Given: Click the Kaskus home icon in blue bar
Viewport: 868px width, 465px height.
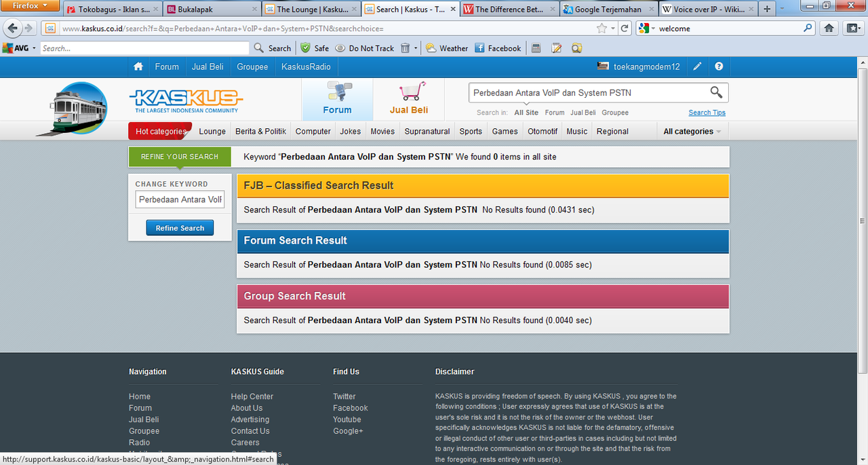Looking at the screenshot, I should tap(138, 67).
